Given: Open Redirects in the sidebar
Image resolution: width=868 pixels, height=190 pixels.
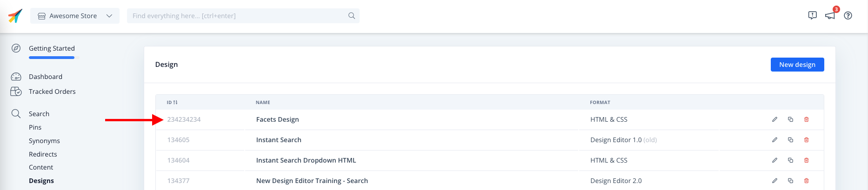Looking at the screenshot, I should pos(43,154).
